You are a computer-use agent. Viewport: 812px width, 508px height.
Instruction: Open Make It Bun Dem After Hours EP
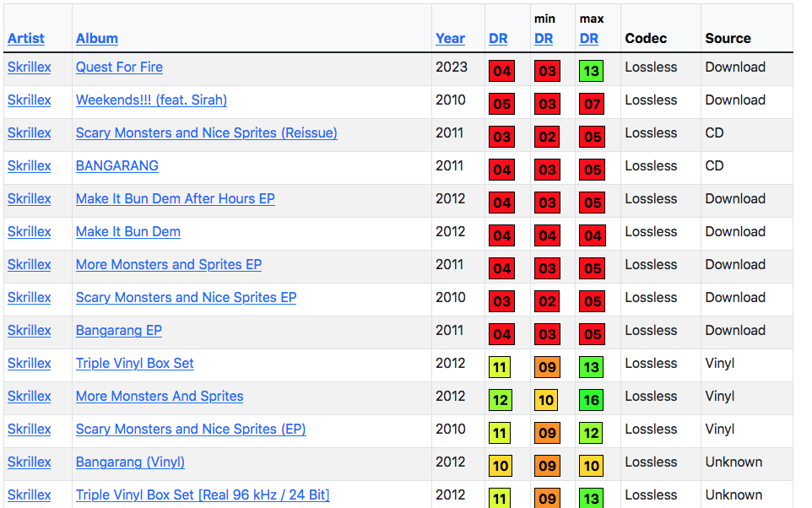click(175, 199)
